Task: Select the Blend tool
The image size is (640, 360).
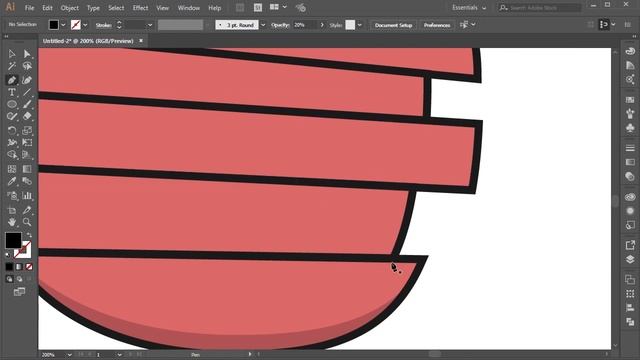Action: pos(27,181)
